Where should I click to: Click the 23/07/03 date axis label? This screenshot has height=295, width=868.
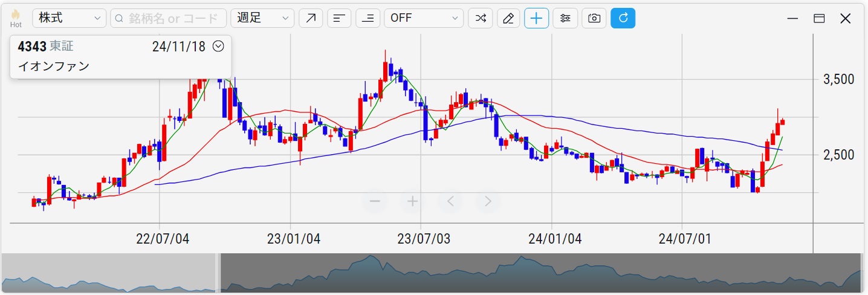click(424, 239)
